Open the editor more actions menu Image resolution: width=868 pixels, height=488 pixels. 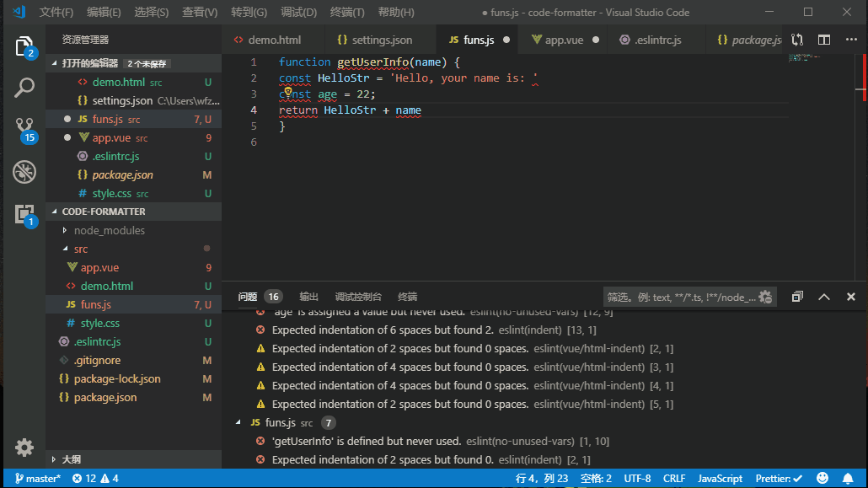[851, 40]
